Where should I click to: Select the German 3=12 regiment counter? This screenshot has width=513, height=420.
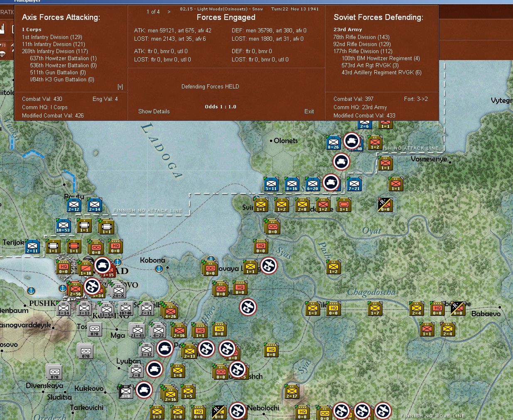pos(147,350)
